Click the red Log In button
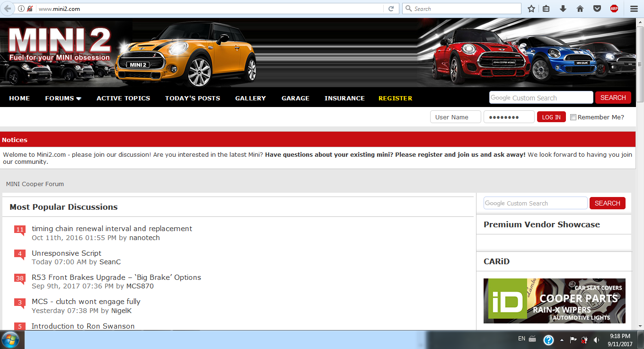Viewport: 644px width, 349px height. pos(551,117)
